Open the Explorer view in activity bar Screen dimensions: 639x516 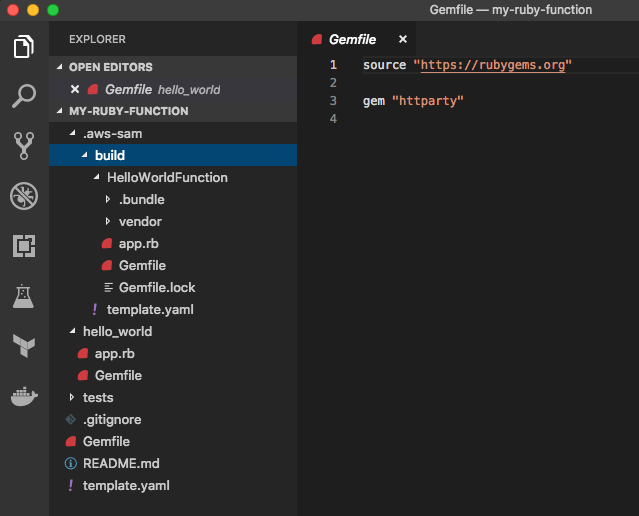click(x=24, y=46)
